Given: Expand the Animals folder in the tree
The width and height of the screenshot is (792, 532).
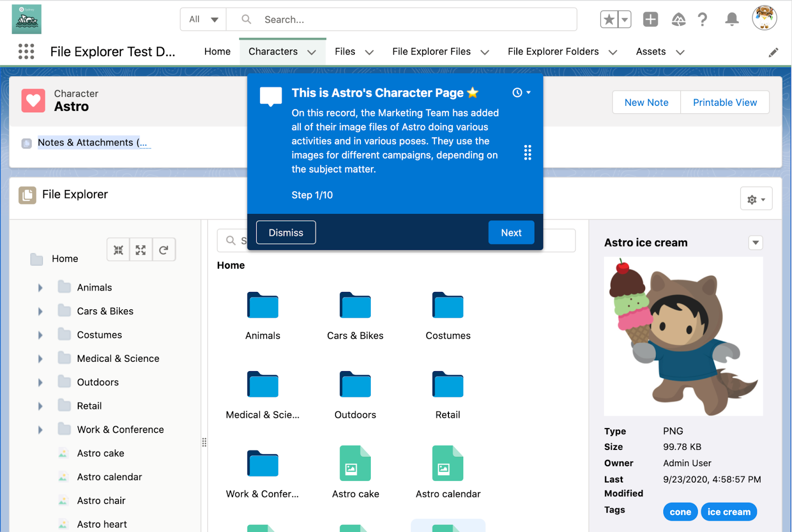Looking at the screenshot, I should pyautogui.click(x=41, y=288).
